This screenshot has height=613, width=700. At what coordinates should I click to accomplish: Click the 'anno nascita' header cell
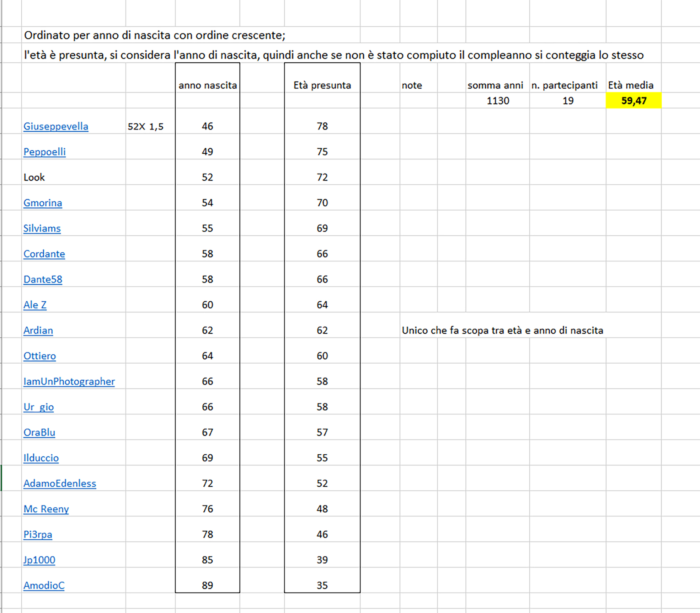coord(208,85)
